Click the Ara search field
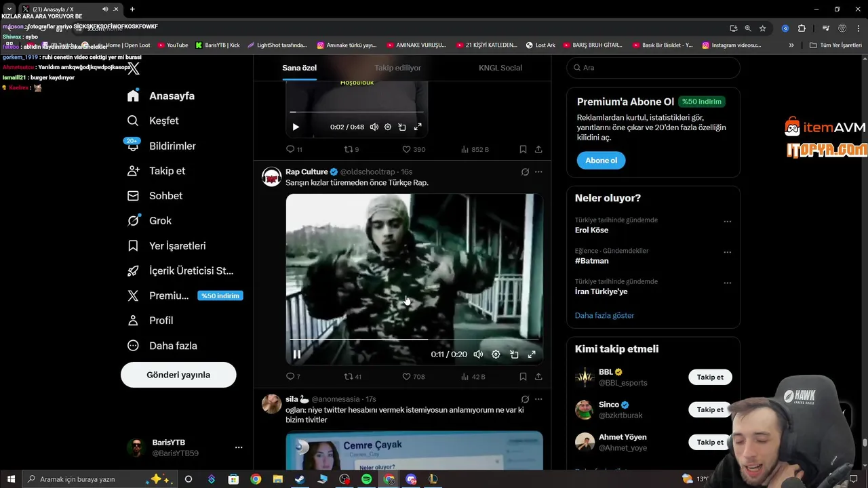This screenshot has width=868, height=488. point(653,68)
